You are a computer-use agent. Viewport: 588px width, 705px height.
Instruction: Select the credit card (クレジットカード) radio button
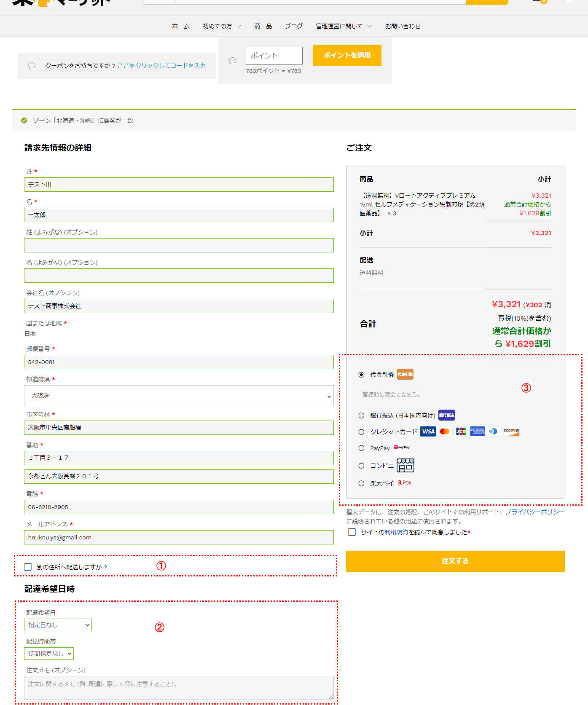pyautogui.click(x=361, y=432)
